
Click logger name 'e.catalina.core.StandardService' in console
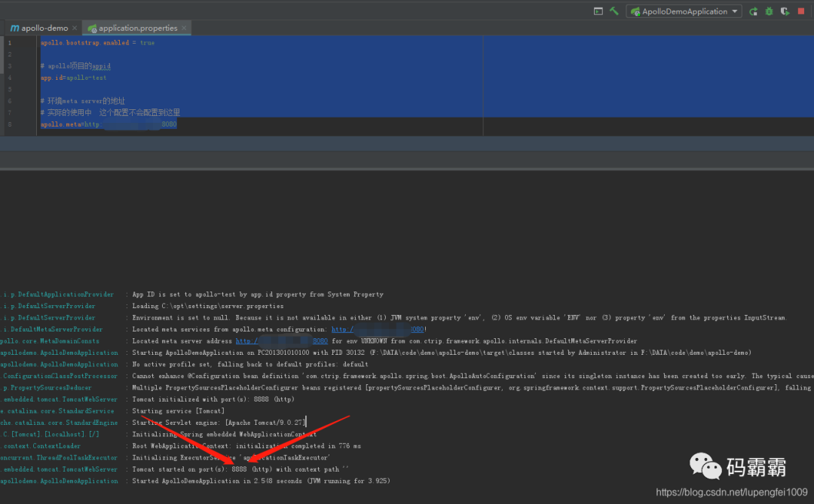tap(57, 411)
